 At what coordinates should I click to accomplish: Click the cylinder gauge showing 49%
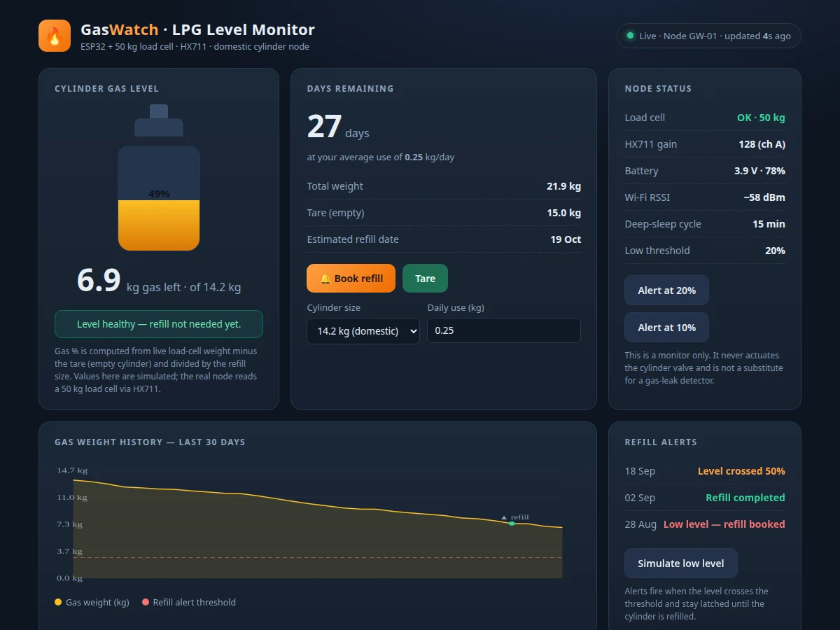click(x=159, y=198)
